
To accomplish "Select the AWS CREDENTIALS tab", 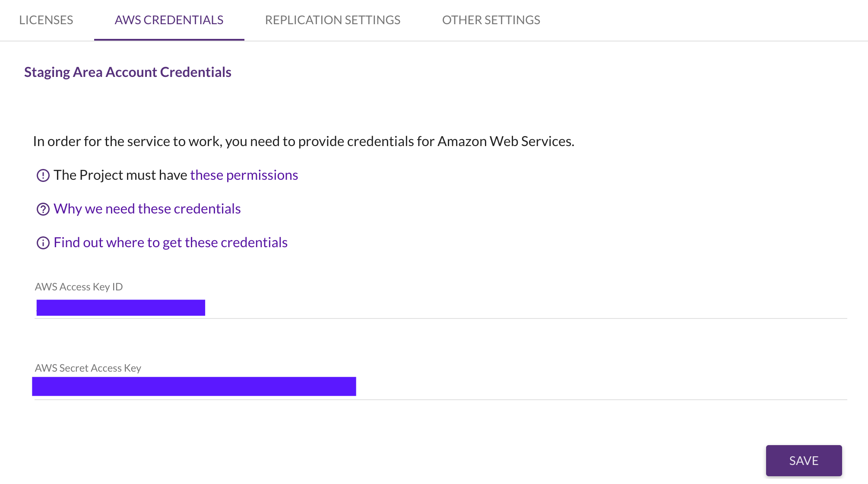I will point(169,20).
